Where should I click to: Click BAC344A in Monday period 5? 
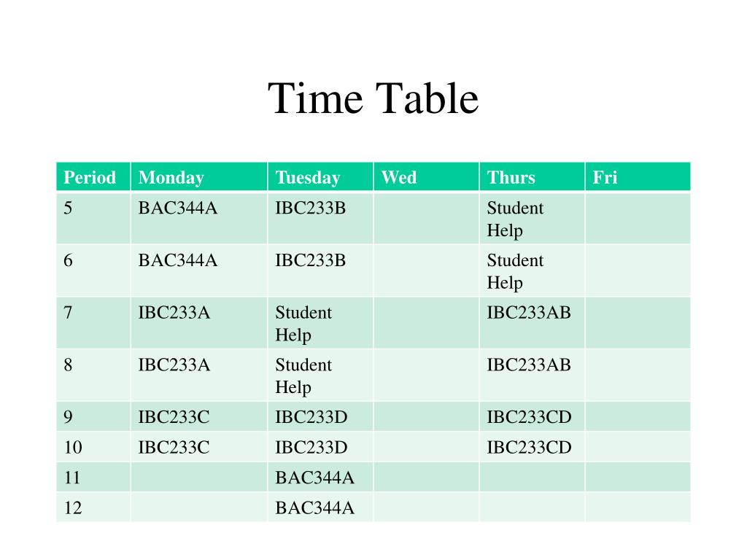[x=178, y=209]
